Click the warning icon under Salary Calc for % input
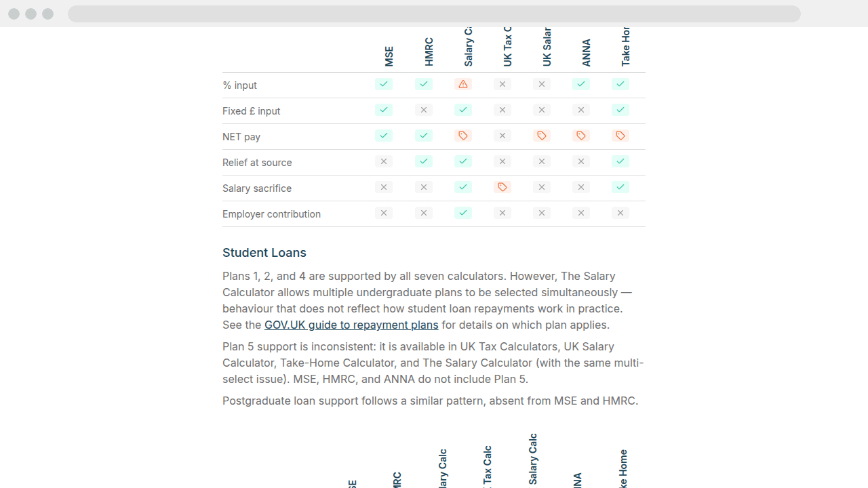The width and height of the screenshot is (868, 488). (x=463, y=84)
